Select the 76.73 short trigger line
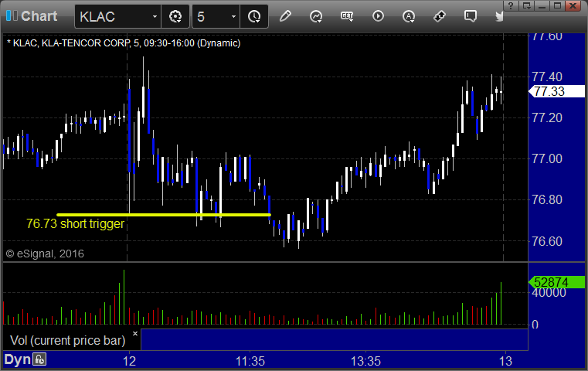The height and width of the screenshot is (371, 588). 164,215
